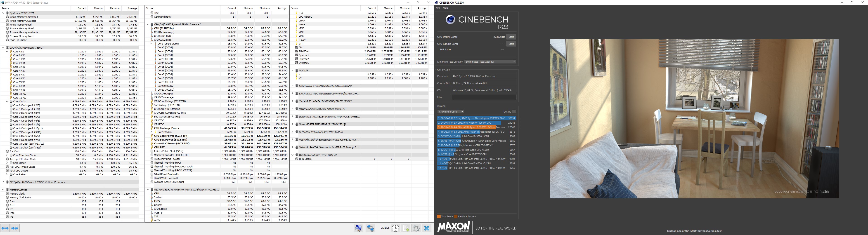Click the HWiNFO clock reset timer icon
Screen dimensions: 868x235
click(395, 228)
